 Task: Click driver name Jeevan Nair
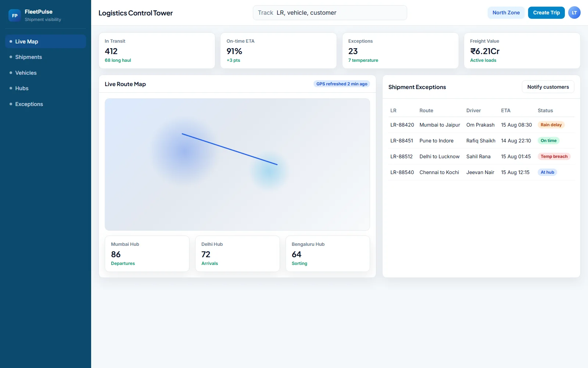480,172
